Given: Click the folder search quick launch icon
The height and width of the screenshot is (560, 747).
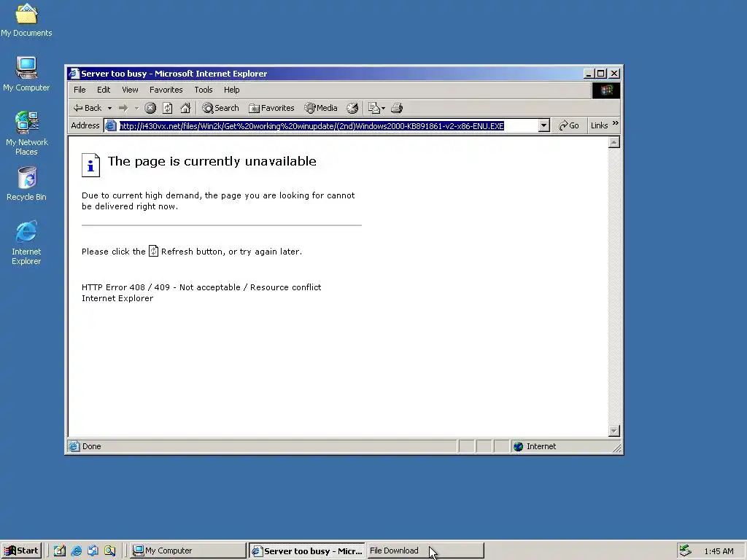Looking at the screenshot, I should pyautogui.click(x=109, y=551).
